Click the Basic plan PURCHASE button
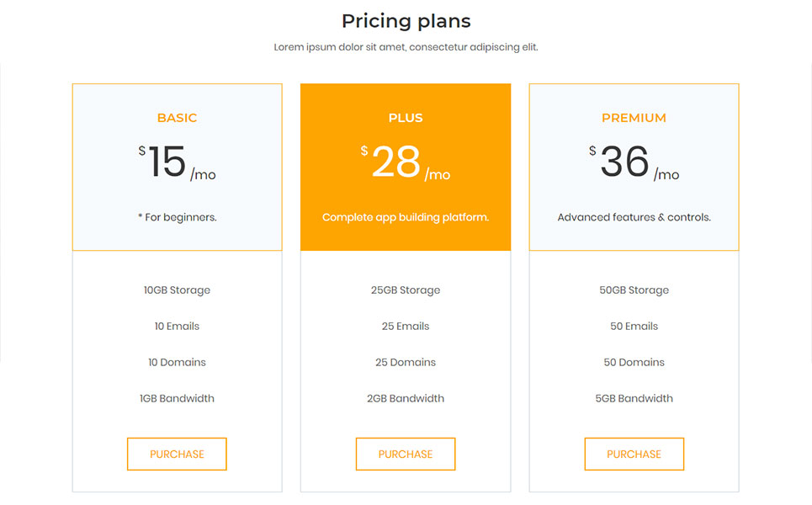The image size is (812, 505). (x=177, y=454)
